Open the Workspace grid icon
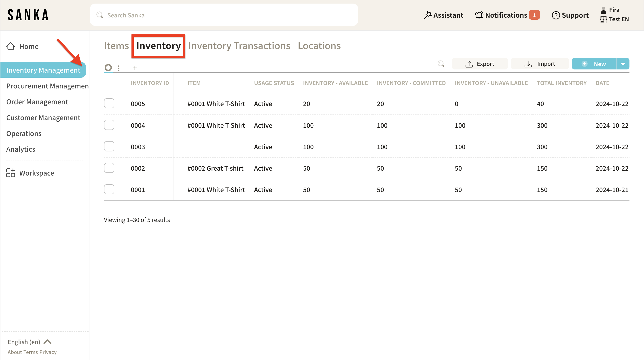 coord(11,173)
